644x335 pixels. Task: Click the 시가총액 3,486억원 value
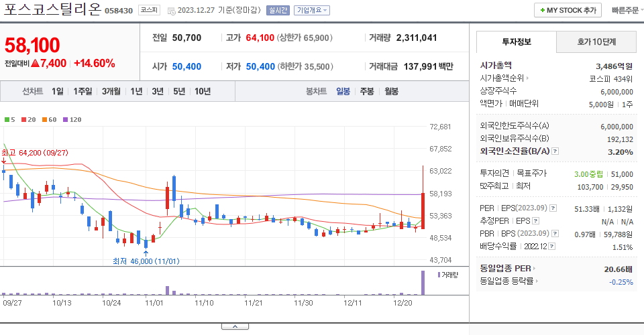[614, 66]
